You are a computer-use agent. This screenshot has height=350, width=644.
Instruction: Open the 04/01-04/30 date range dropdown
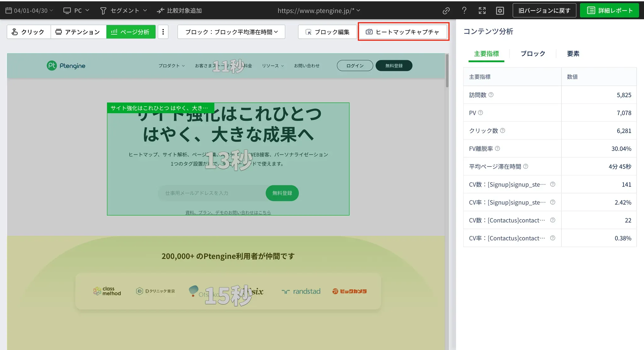[30, 10]
